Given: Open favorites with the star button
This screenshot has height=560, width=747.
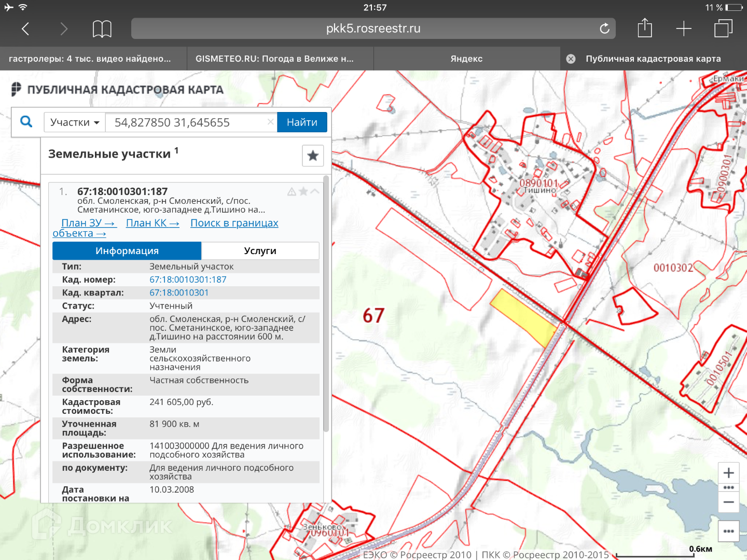Looking at the screenshot, I should (x=313, y=156).
